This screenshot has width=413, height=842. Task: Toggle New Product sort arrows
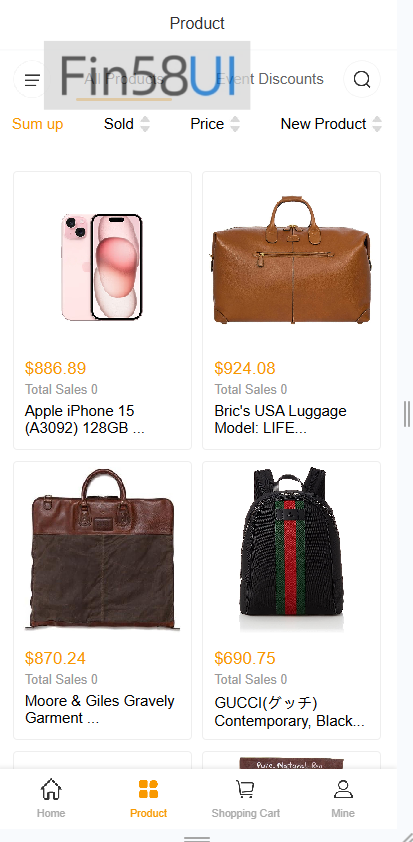click(377, 124)
